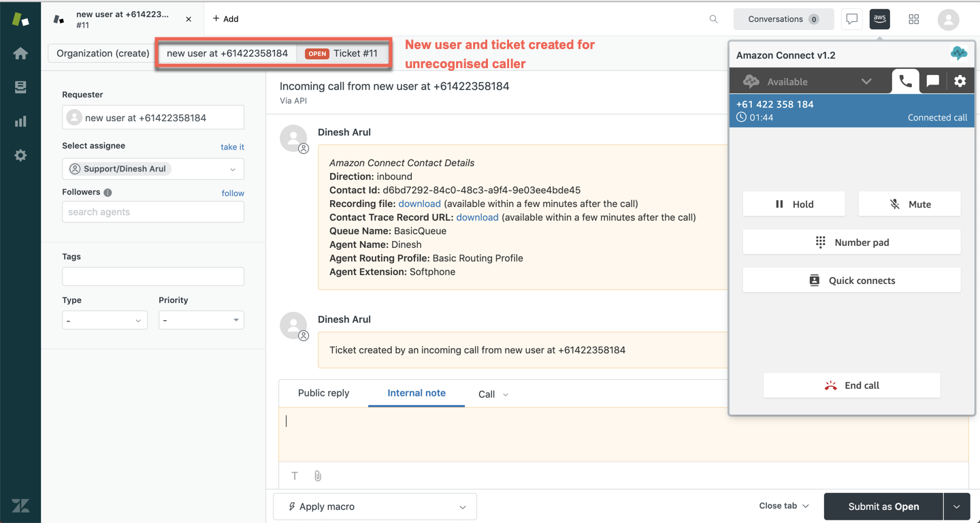
Task: Open the Admin gear in left sidebar
Action: [20, 155]
